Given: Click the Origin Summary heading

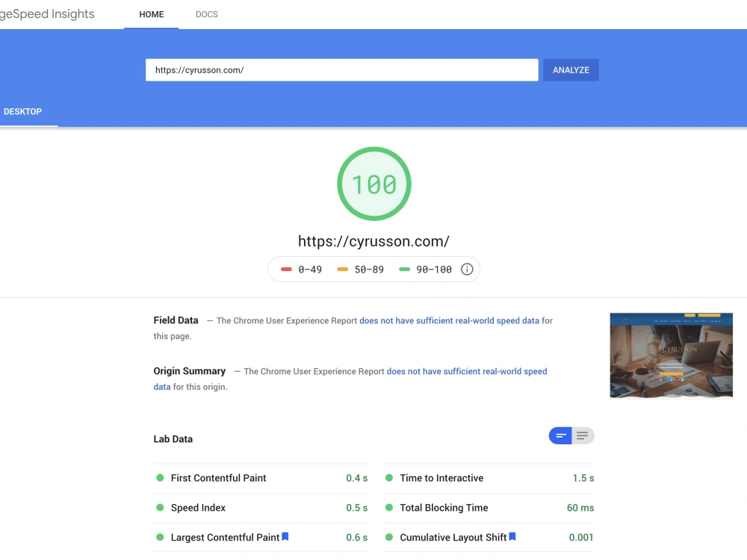Looking at the screenshot, I should click(x=190, y=371).
